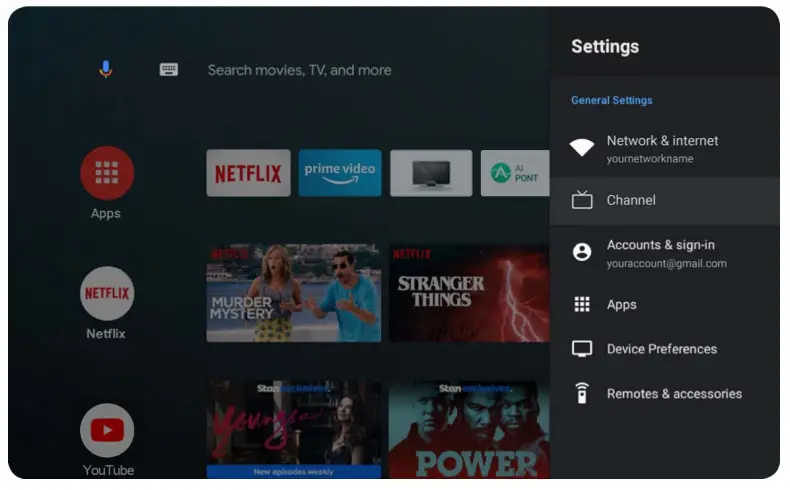Viewport: 790px width, 490px height.
Task: Open the AI PONT app tile
Action: (x=515, y=173)
